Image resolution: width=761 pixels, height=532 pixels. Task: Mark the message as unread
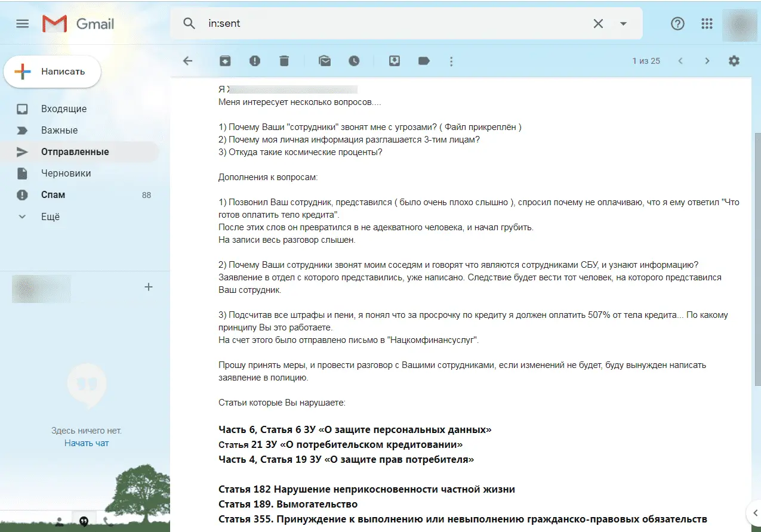[325, 61]
